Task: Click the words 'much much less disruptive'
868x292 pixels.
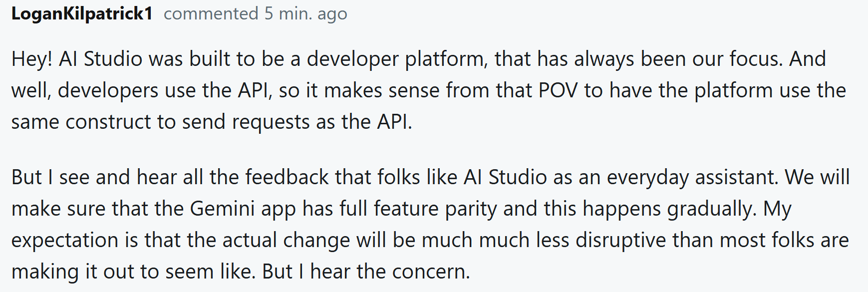Action: (x=544, y=241)
